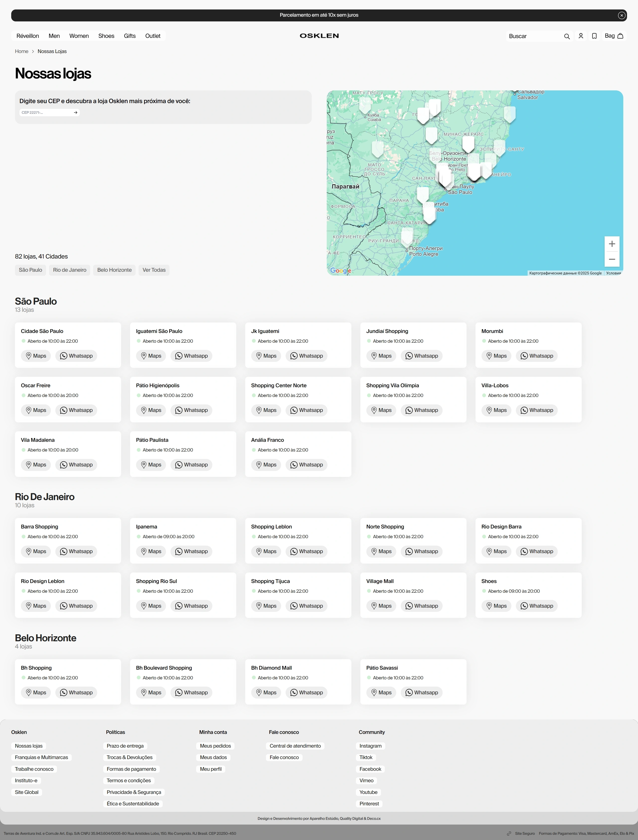Open the Women menu
Screen dimensions: 638x840
pyautogui.click(x=79, y=36)
